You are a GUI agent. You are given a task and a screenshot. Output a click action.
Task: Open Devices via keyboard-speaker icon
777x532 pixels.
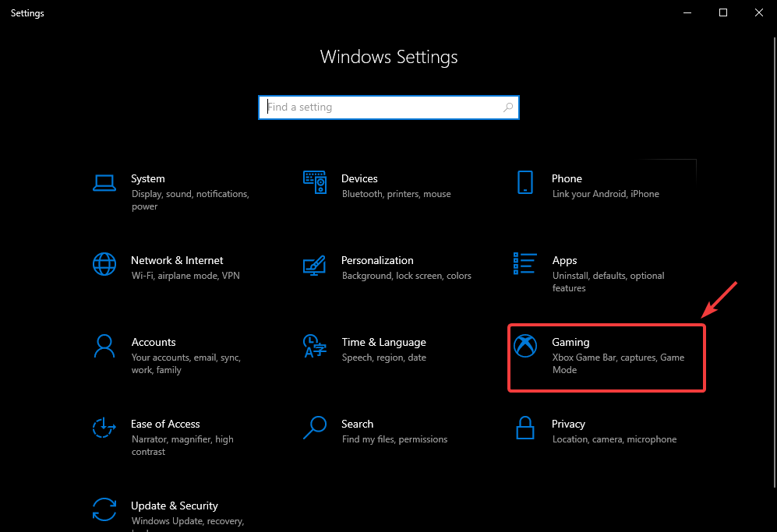pos(314,182)
